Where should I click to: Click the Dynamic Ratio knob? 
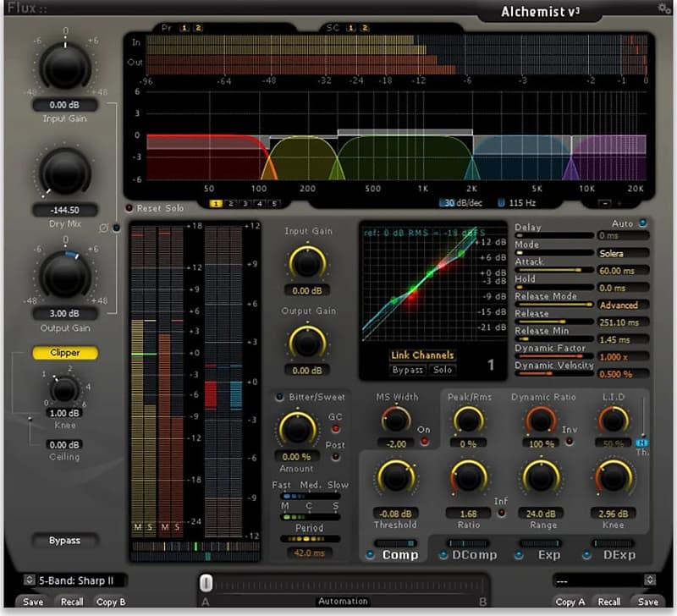pyautogui.click(x=542, y=420)
